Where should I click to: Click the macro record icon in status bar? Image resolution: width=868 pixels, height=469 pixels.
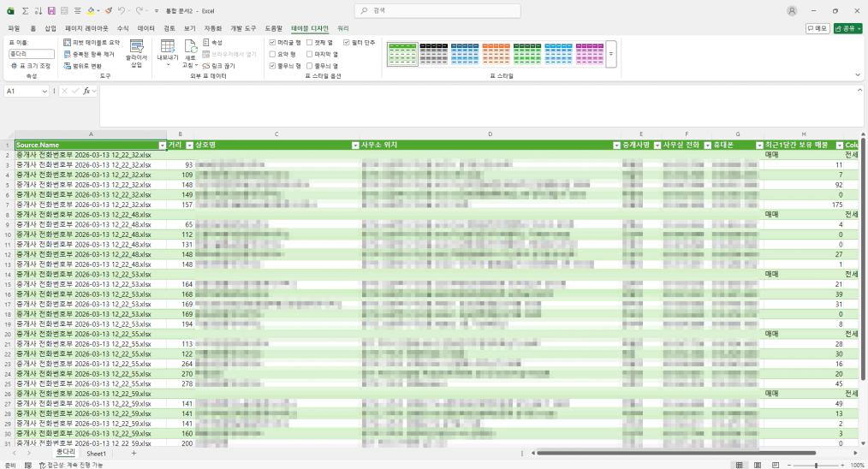(28, 465)
